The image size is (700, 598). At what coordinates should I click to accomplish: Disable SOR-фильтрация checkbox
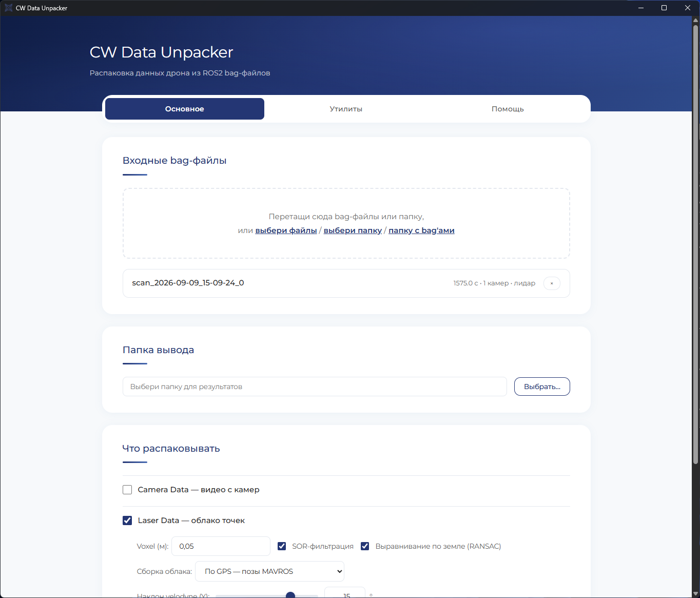point(282,546)
